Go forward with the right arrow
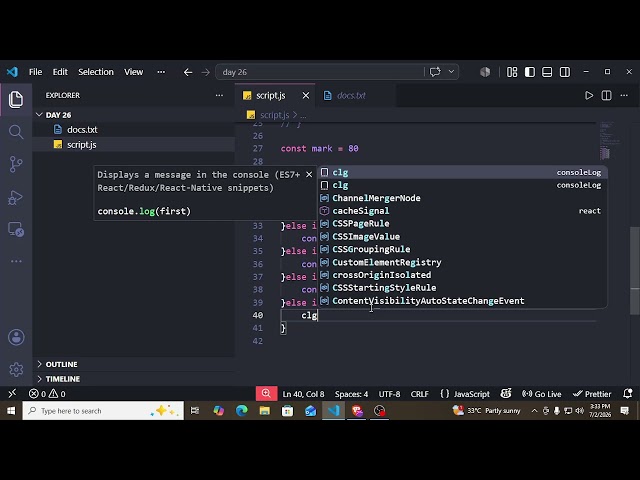 click(x=205, y=72)
